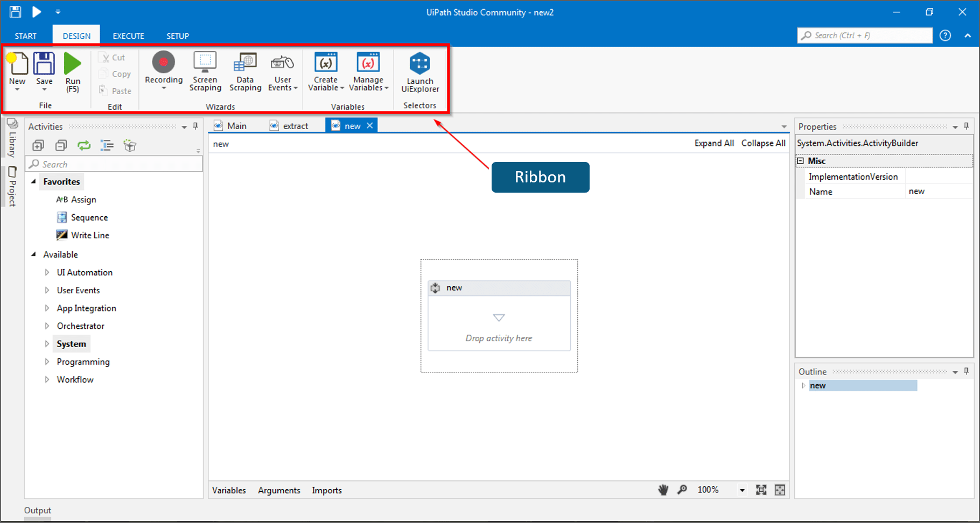Close the new document tab

tap(369, 125)
